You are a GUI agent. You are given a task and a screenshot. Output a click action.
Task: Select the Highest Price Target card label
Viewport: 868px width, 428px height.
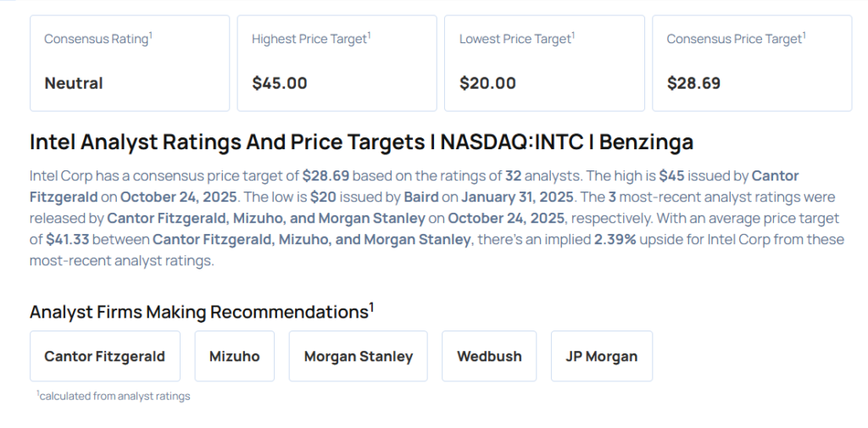tap(311, 39)
